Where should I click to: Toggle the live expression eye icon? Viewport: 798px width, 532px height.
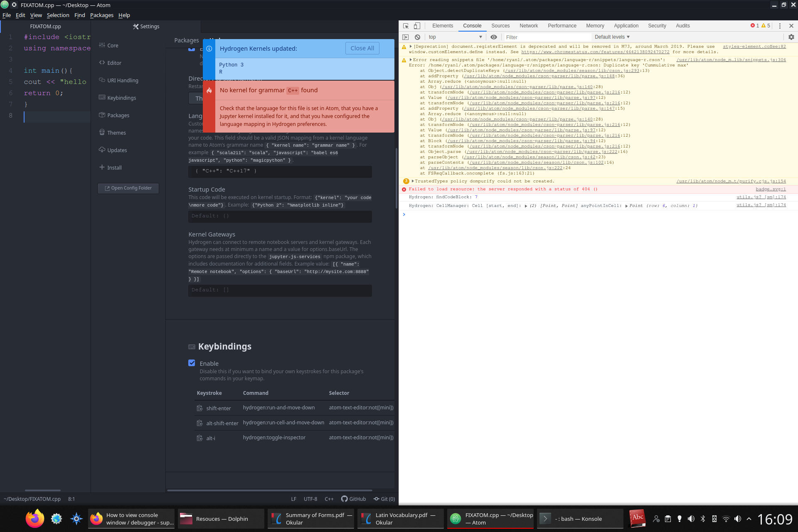[494, 37]
